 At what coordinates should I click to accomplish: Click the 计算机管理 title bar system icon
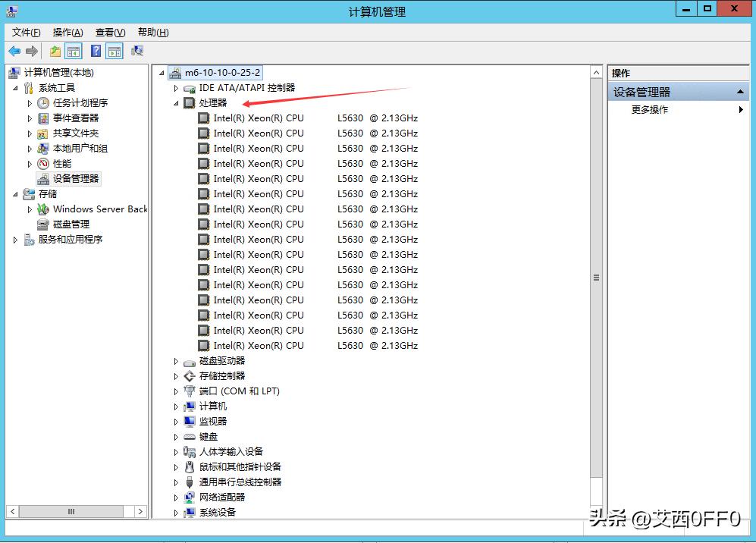tap(12, 11)
